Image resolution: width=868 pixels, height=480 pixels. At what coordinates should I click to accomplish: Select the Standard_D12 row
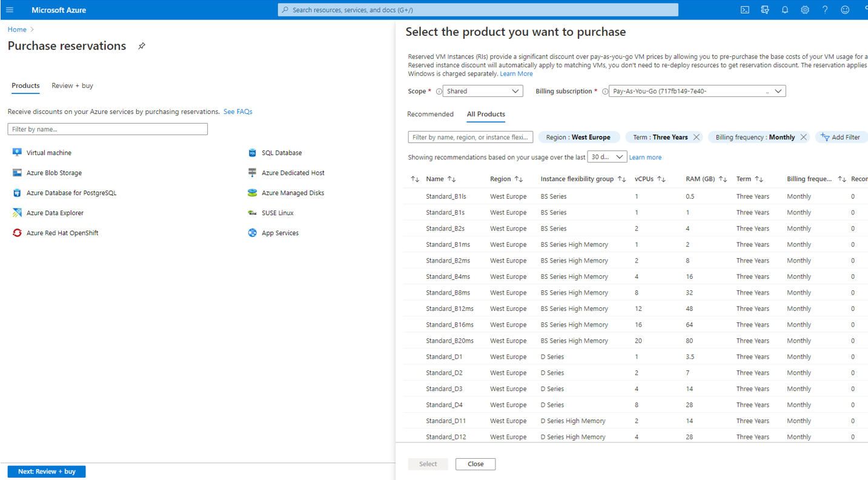(x=635, y=437)
